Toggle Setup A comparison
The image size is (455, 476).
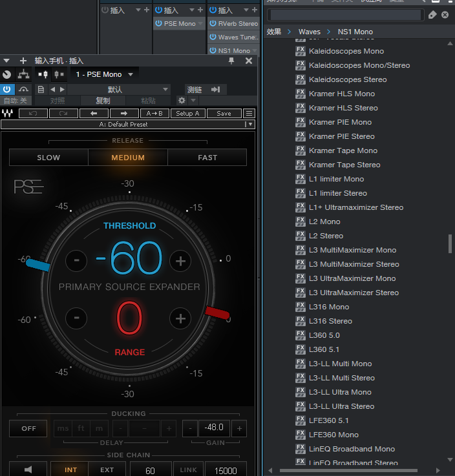[187, 113]
